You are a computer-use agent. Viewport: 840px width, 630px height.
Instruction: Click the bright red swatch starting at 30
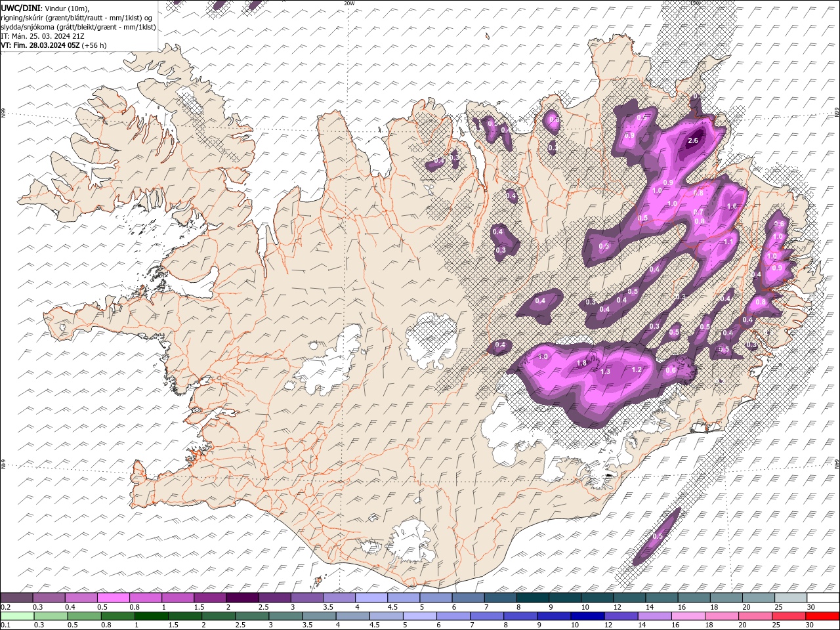(822, 616)
